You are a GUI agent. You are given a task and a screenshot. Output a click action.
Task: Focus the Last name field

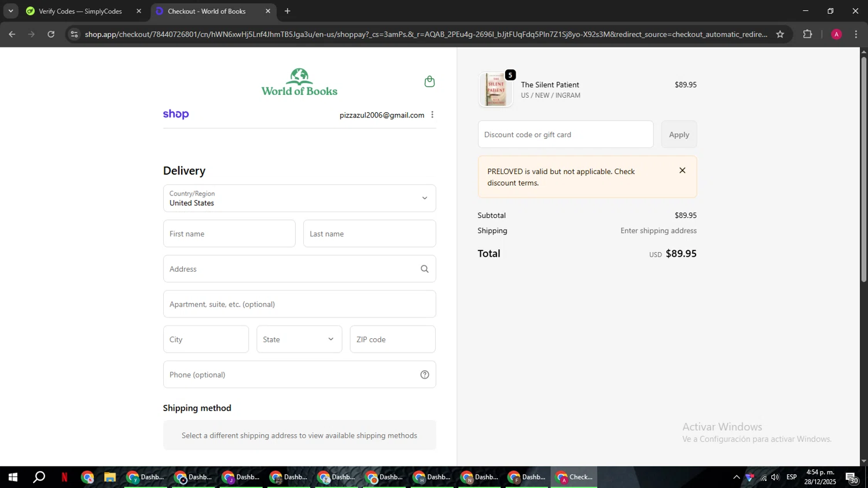(x=369, y=234)
